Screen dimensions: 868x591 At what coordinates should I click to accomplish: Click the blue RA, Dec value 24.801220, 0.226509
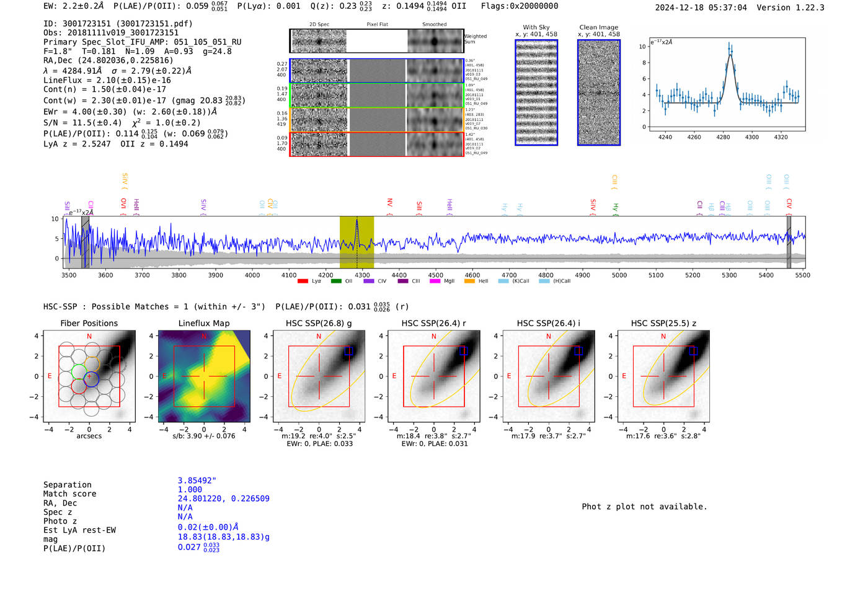coord(224,499)
